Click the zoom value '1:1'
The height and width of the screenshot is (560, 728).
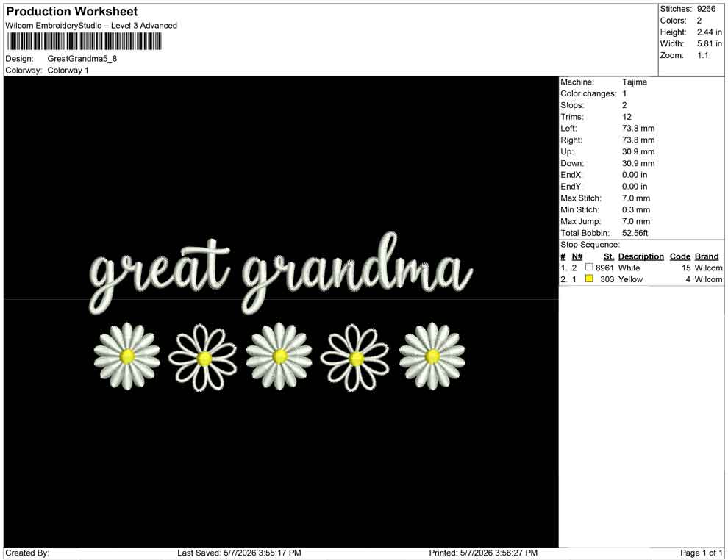(702, 55)
